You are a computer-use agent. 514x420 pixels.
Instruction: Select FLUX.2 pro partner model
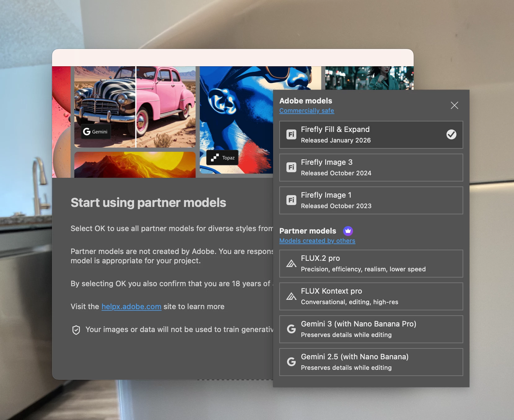(x=371, y=264)
